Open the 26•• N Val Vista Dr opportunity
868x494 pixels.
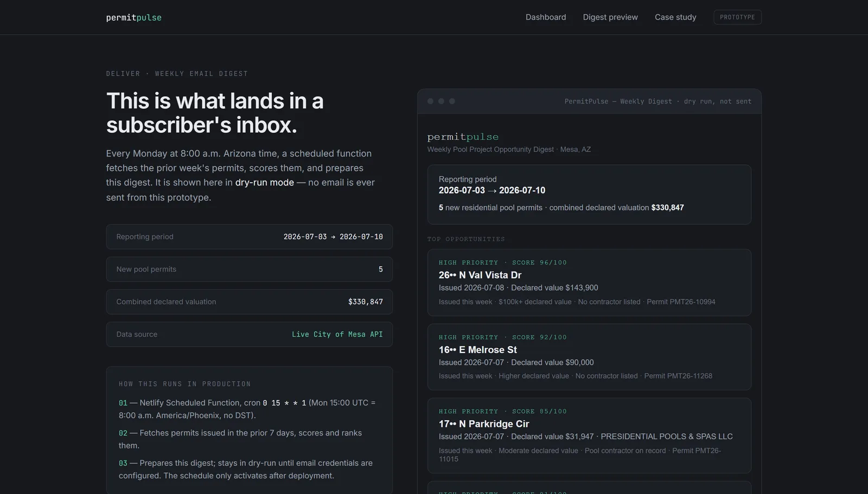tap(589, 283)
